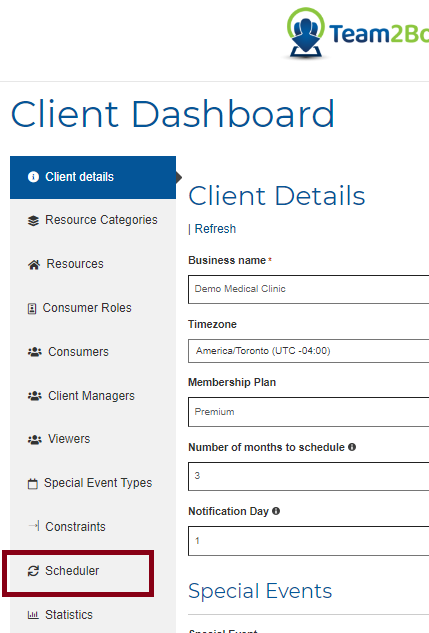
Task: Open the Client Managers menu item
Action: [x=91, y=396]
